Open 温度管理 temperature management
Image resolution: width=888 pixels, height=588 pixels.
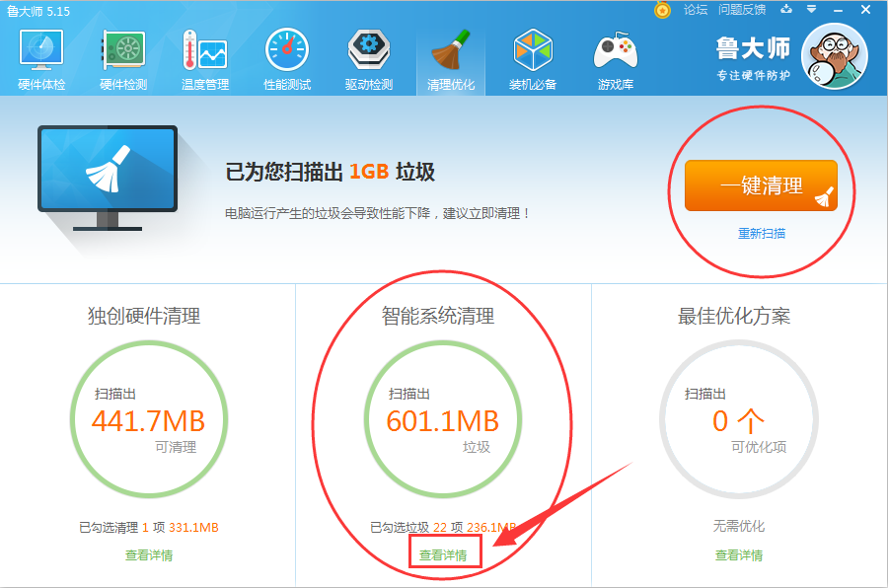pyautogui.click(x=204, y=59)
